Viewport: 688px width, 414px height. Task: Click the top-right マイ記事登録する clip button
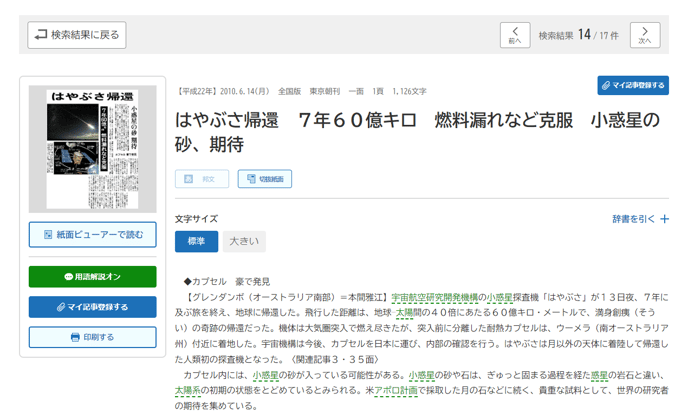click(633, 85)
